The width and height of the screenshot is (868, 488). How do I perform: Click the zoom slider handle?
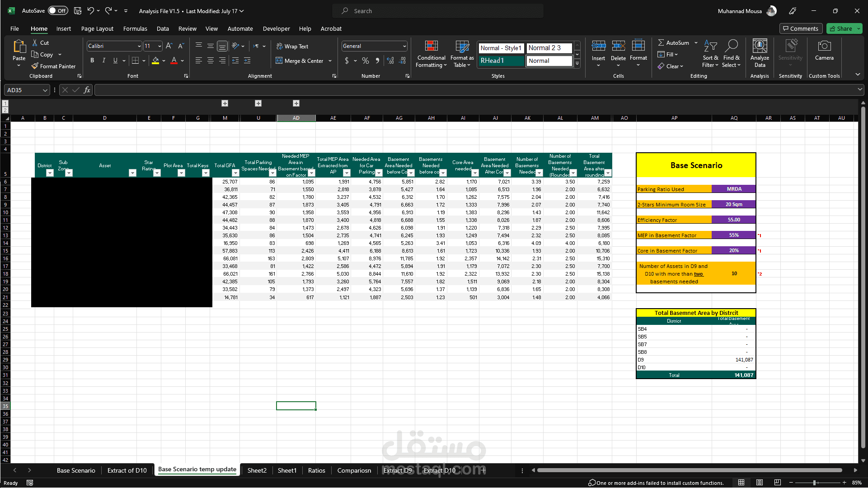pyautogui.click(x=814, y=483)
